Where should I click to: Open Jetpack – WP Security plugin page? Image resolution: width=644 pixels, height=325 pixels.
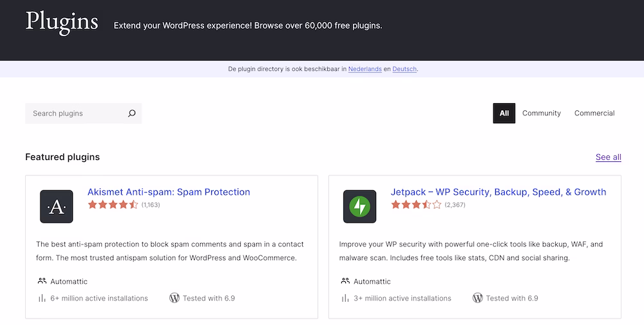(498, 192)
